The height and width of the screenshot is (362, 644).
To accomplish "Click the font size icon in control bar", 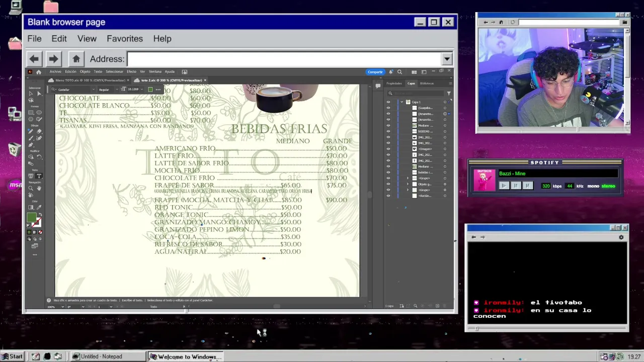I will pos(123,89).
